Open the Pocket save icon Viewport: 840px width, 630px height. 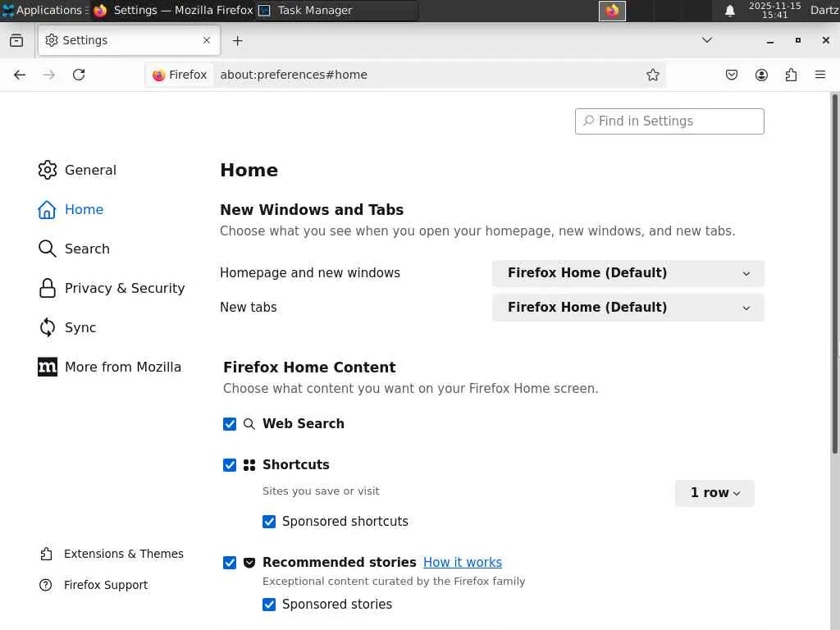[x=732, y=75]
